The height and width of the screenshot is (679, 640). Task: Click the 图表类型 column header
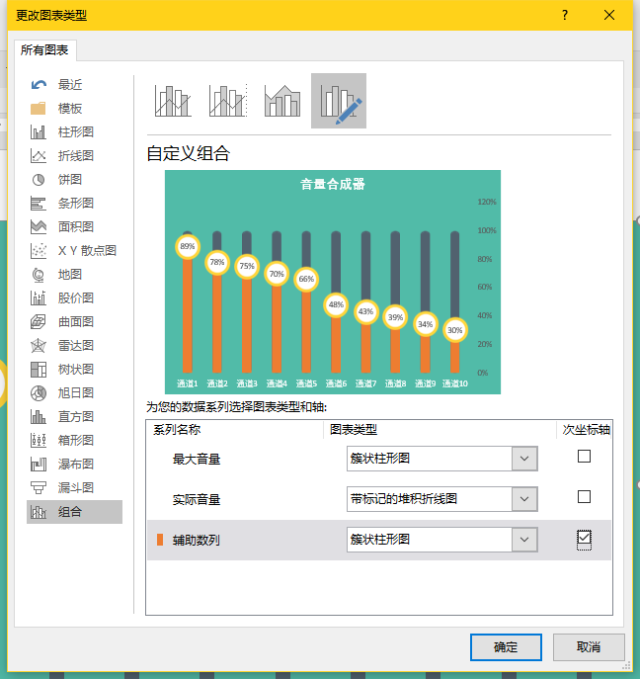point(353,430)
